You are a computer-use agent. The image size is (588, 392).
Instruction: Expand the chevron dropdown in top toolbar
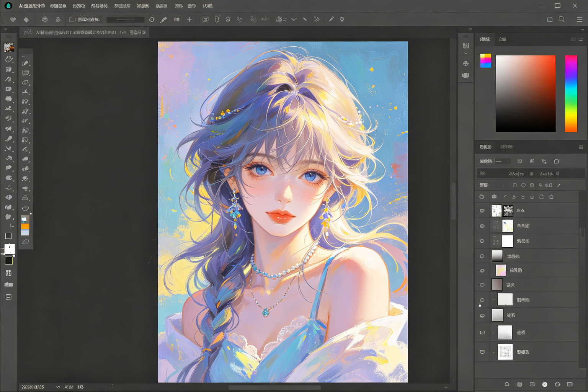(294, 19)
